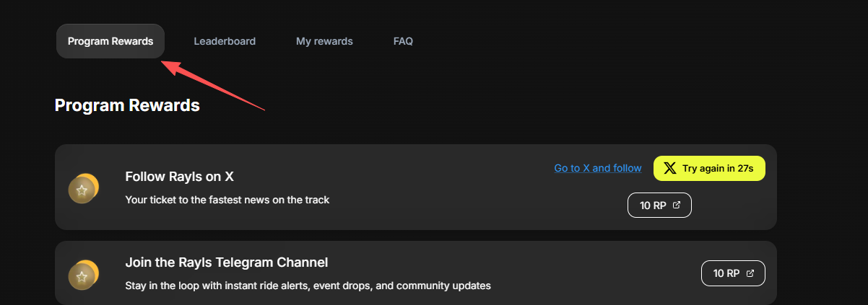This screenshot has height=305, width=868.
Task: Select the 'Follow Rayls on X' task title
Action: point(179,177)
